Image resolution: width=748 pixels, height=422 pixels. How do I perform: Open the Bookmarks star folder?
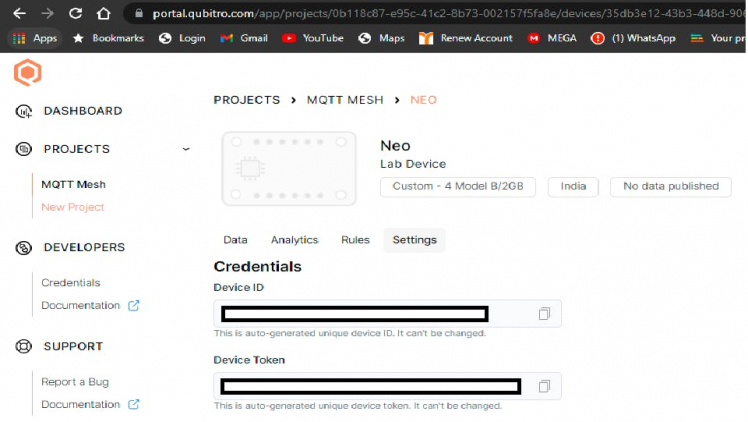[108, 38]
